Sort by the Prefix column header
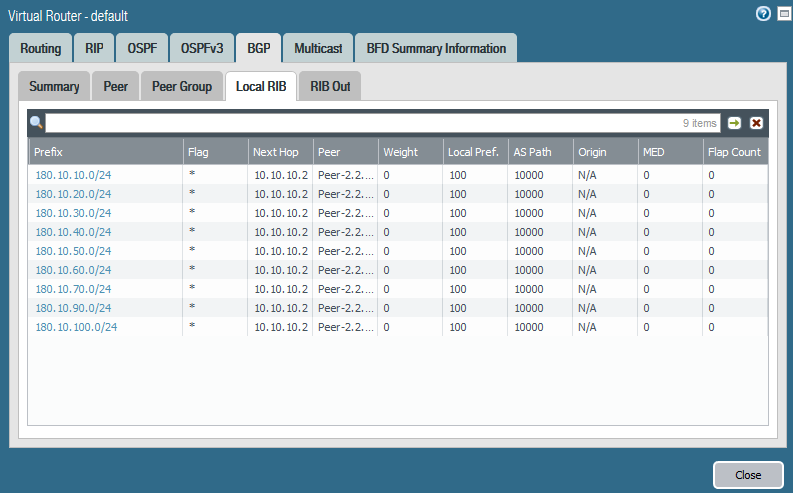Image resolution: width=793 pixels, height=493 pixels. click(104, 152)
